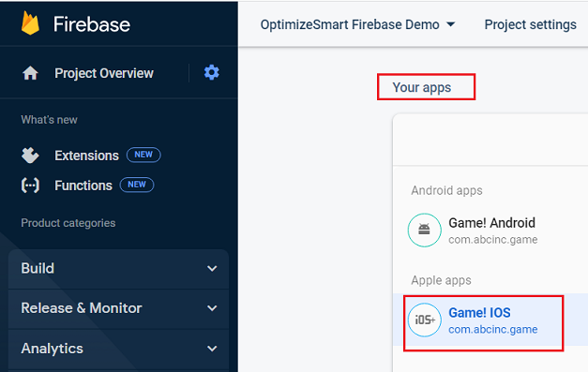
Task: Click the Apple apps section heading
Action: (441, 280)
